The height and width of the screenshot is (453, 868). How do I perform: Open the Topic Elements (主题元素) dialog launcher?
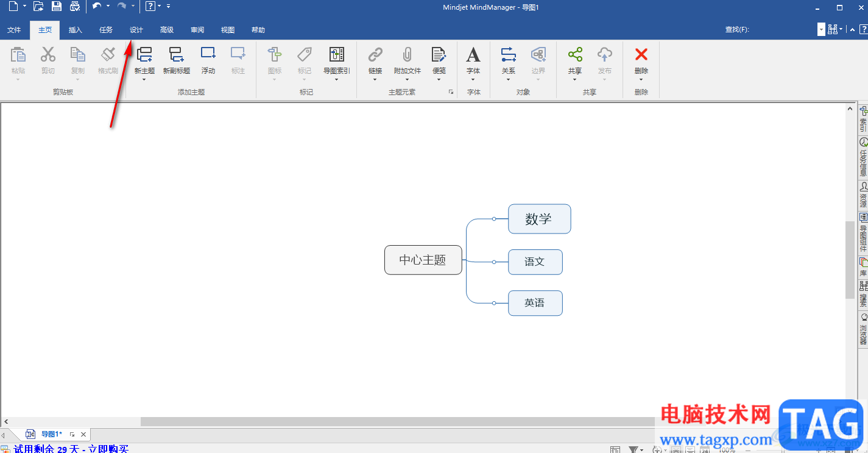tap(451, 92)
